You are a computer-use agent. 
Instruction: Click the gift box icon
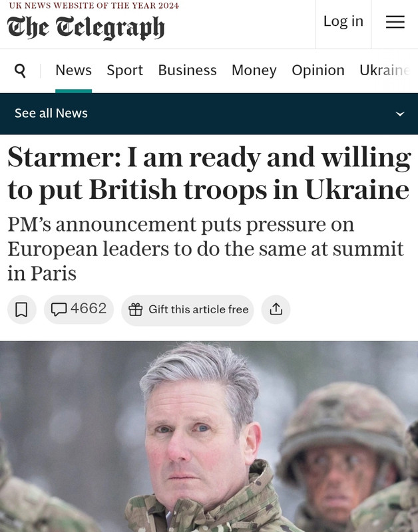[136, 309]
